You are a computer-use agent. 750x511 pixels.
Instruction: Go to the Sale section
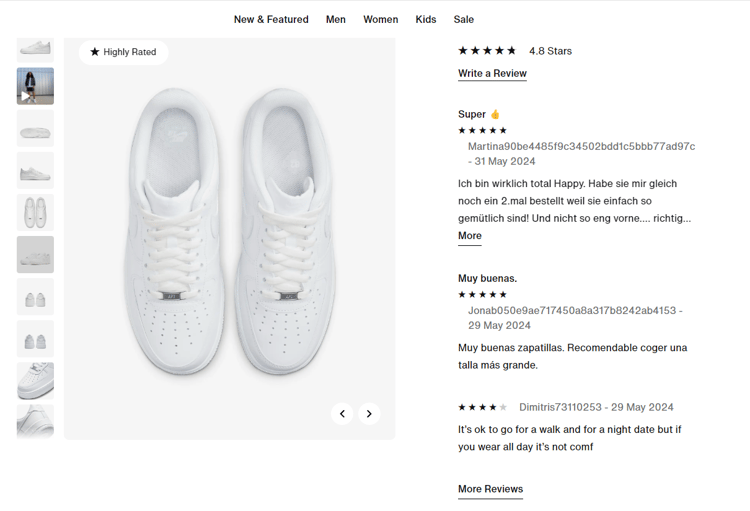click(x=464, y=19)
